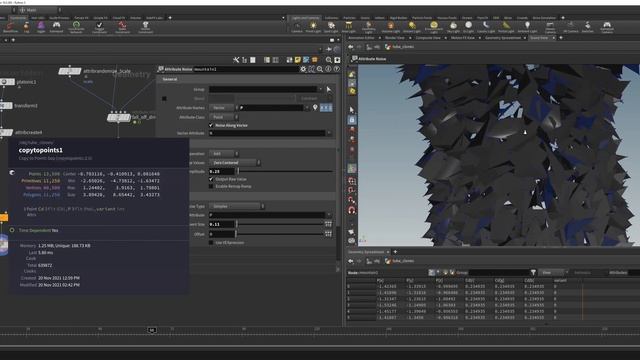Image resolution: width=640 pixels, height=360 pixels.
Task: Expand the Vector Attribute dropdown arrow
Action: coord(329,133)
